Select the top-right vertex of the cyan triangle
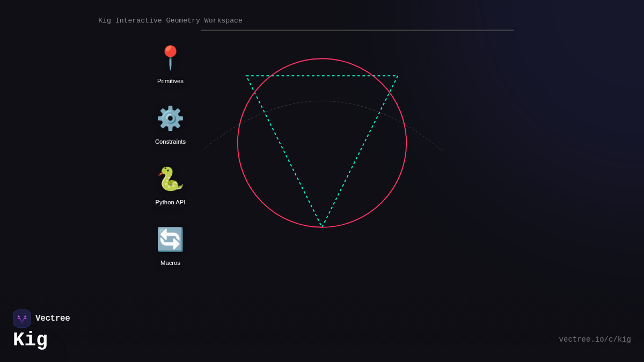This screenshot has height=362, width=644. point(398,76)
